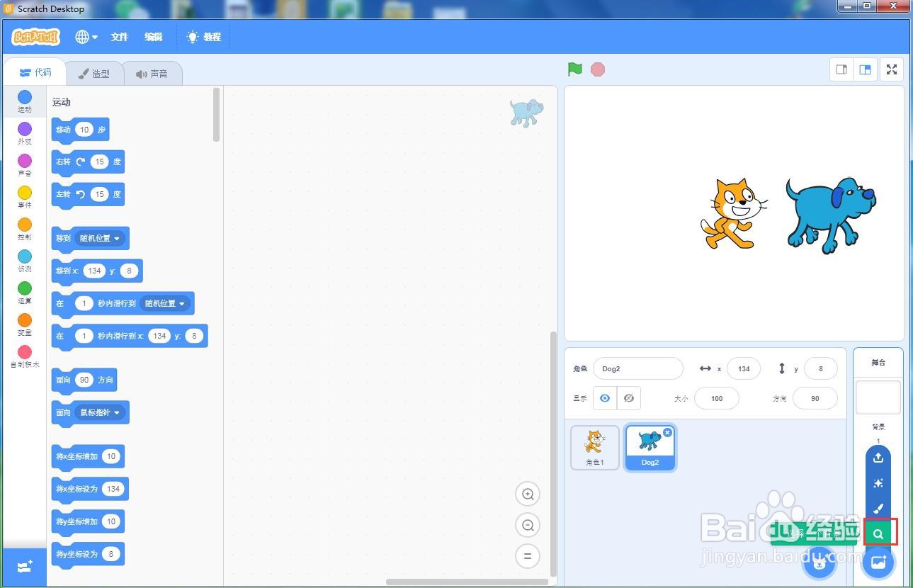
Task: Click the block palette vertical scrollbar
Action: [216, 115]
